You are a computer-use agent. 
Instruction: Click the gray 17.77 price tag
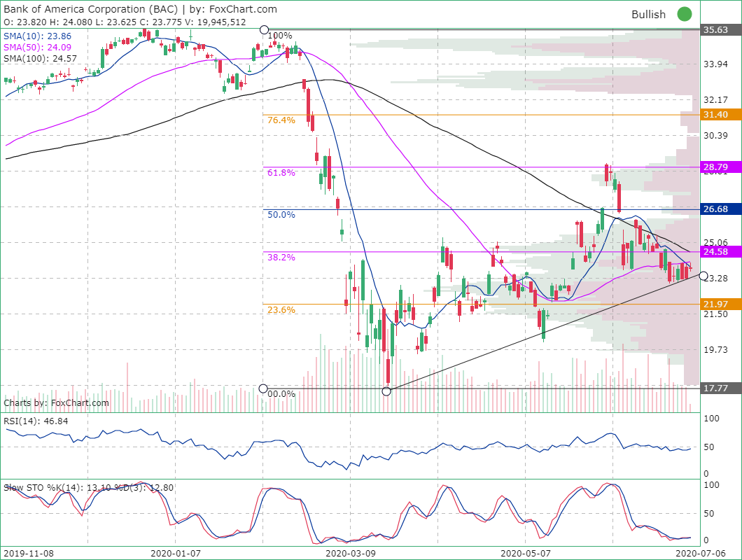721,388
